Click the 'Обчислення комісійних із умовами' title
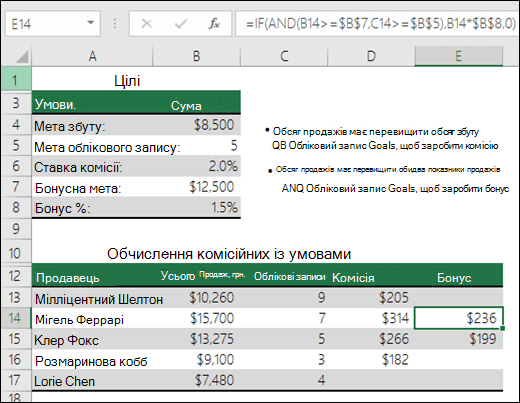This screenshot has height=403, width=520. pos(229,254)
